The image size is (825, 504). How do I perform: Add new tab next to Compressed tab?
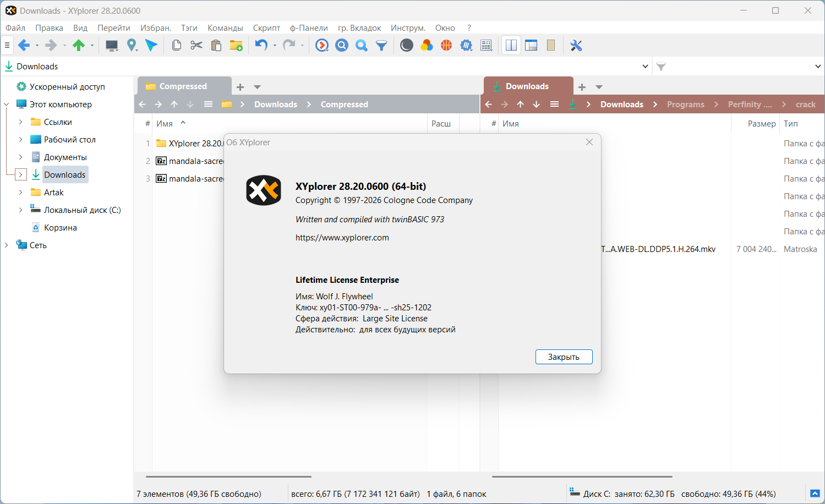click(x=240, y=87)
